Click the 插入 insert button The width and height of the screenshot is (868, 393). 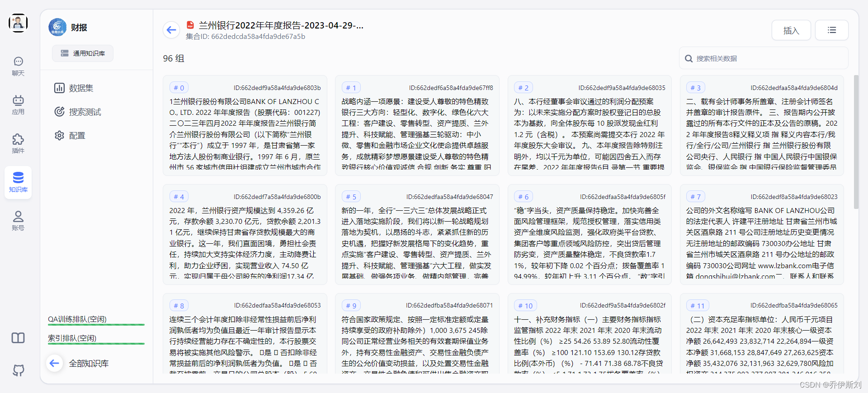791,30
